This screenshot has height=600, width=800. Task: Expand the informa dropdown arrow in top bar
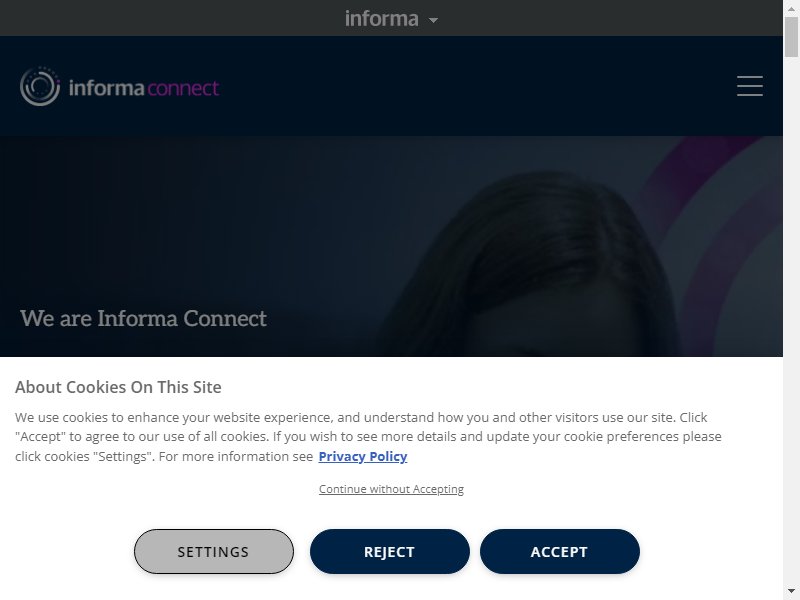(x=433, y=20)
